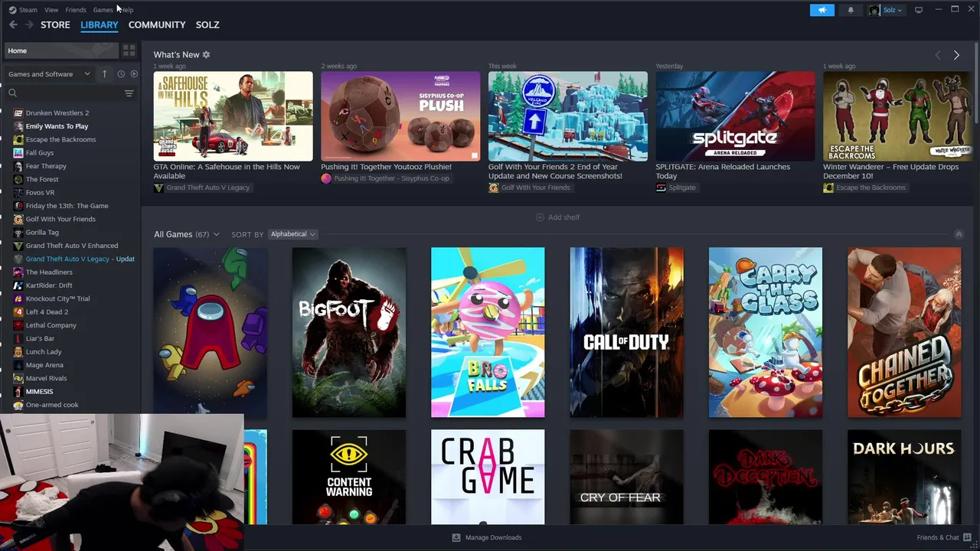Open advanced filters icon beside the search box

[129, 93]
